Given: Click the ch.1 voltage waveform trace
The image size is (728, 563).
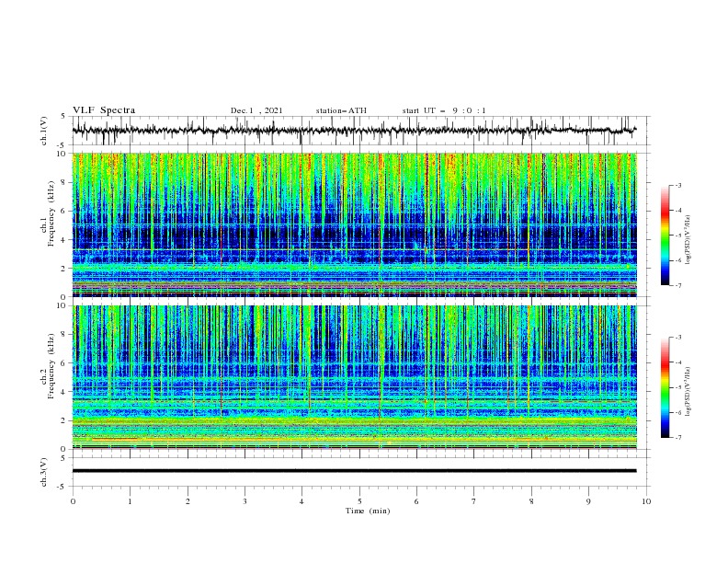Looking at the screenshot, I should coord(354,131).
